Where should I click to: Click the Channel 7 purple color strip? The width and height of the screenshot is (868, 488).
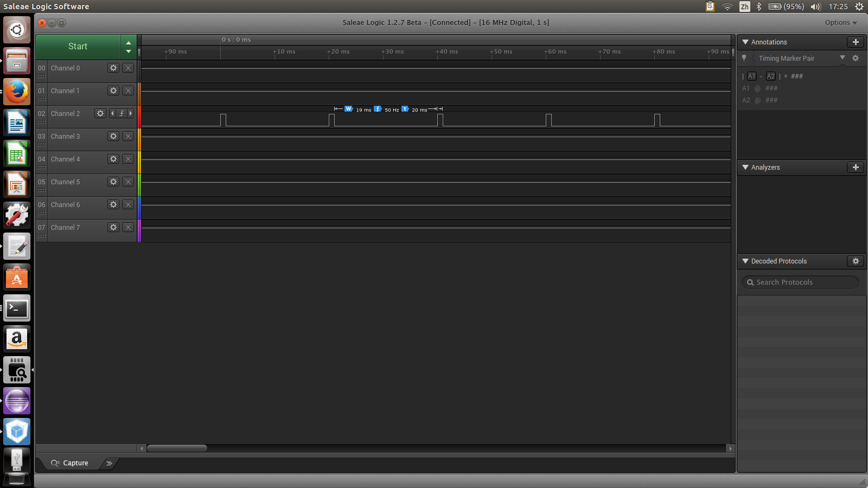pos(139,230)
